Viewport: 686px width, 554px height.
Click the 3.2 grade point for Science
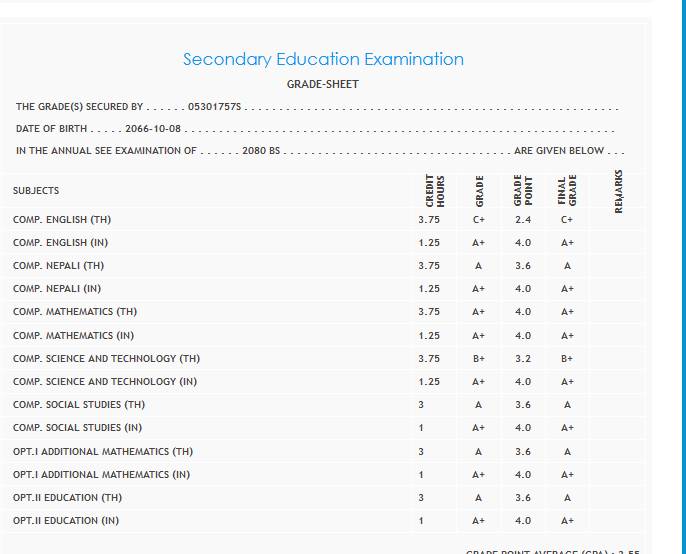click(523, 358)
